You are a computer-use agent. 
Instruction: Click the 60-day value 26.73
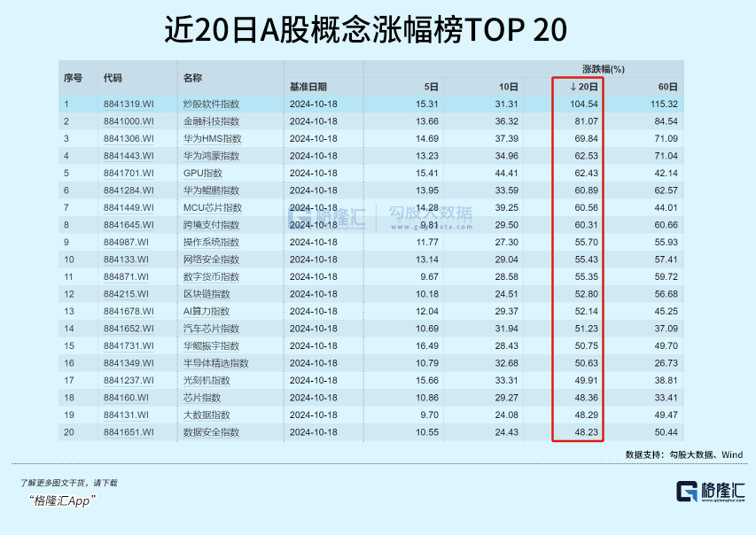click(666, 363)
